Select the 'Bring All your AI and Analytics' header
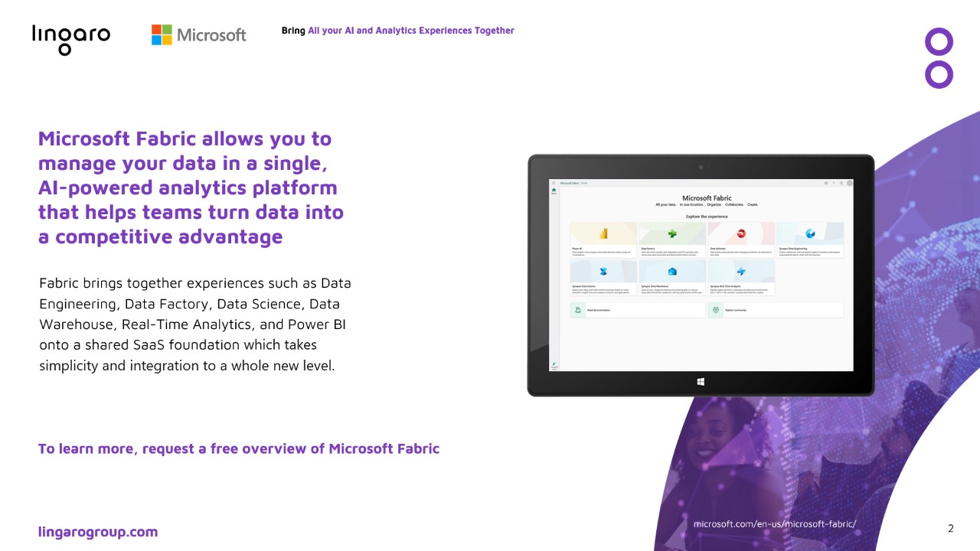 398,31
